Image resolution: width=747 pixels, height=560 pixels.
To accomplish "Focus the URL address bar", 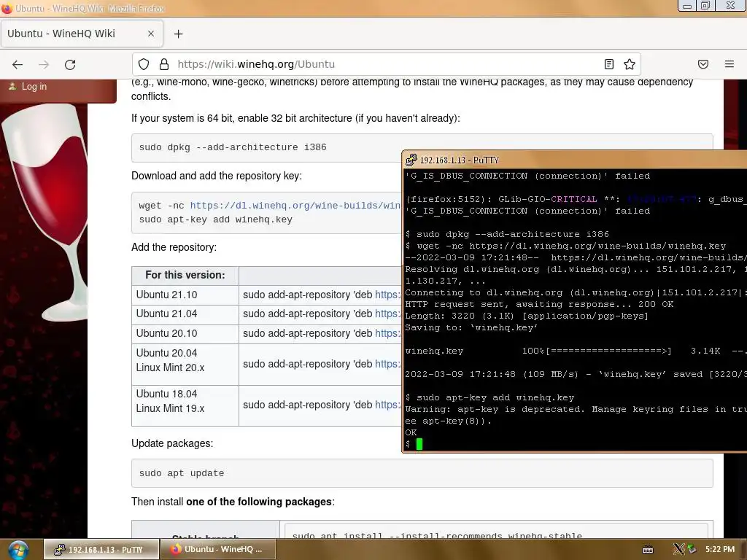I will [x=386, y=64].
